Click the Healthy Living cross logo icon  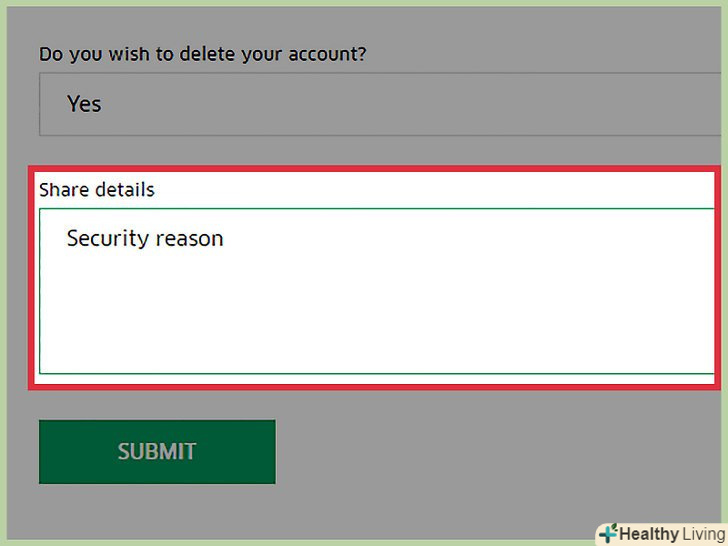click(x=608, y=533)
